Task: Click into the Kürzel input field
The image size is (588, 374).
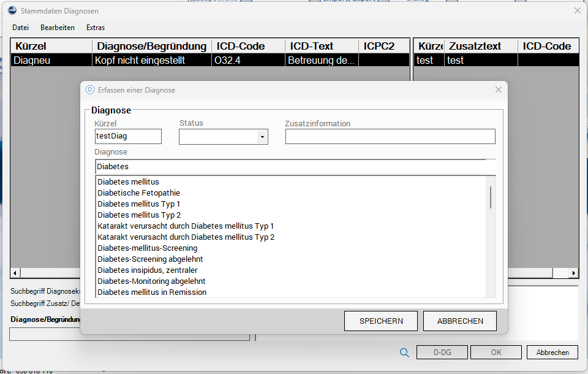Action: (128, 136)
